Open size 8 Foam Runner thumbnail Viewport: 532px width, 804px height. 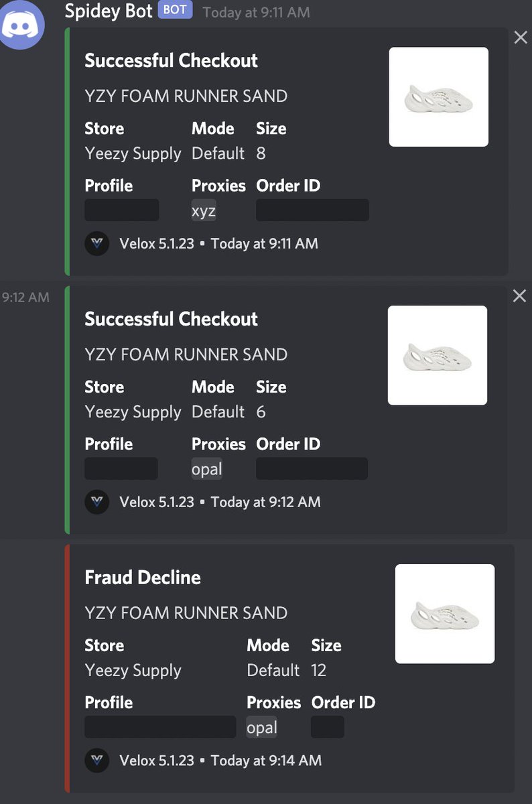439,96
